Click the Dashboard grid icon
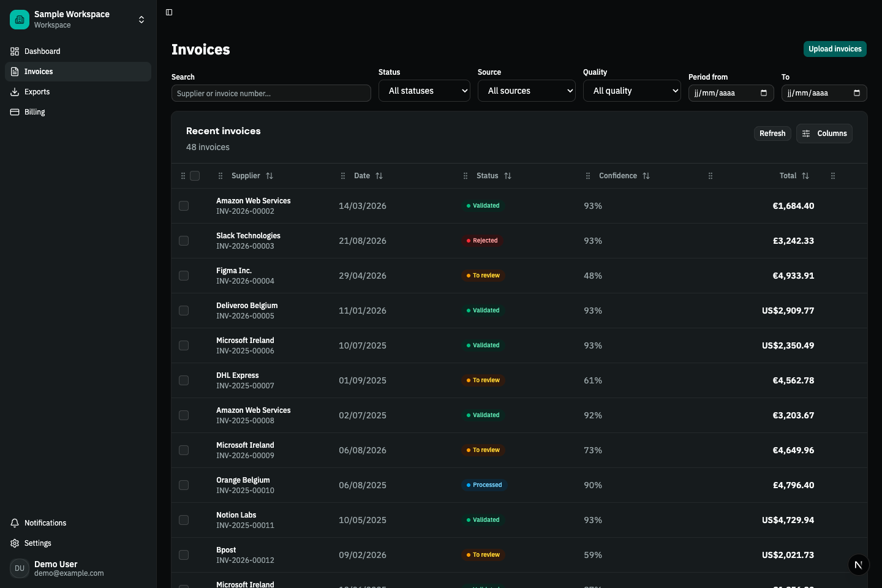Image resolution: width=882 pixels, height=588 pixels. 15,51
